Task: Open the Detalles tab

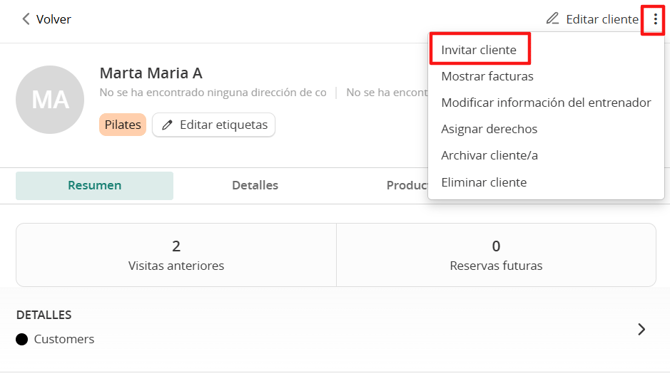Action: point(255,185)
